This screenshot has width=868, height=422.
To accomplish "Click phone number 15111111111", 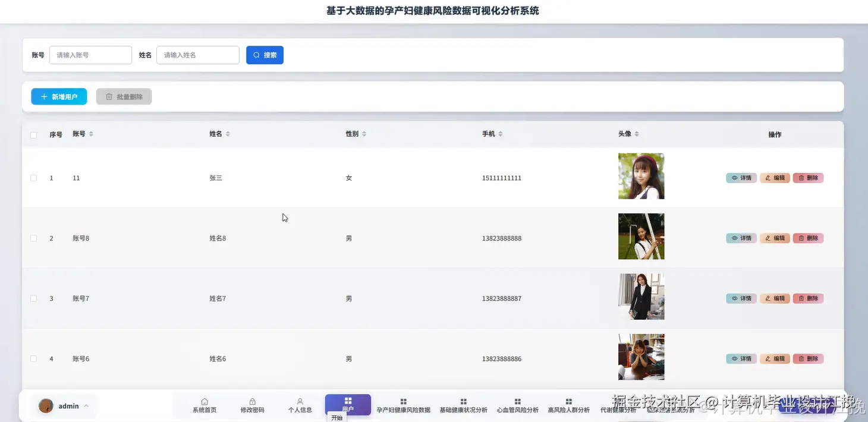I will point(502,178).
